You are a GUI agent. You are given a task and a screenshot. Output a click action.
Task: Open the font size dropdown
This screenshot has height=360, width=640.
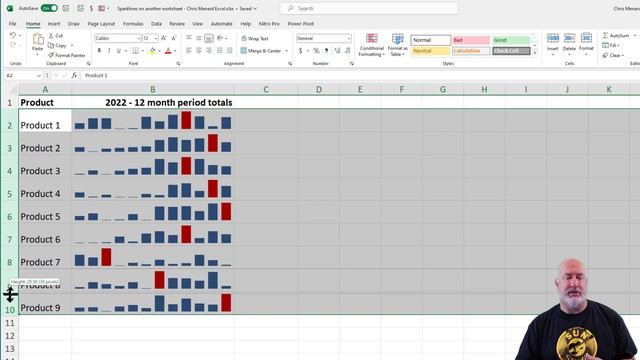point(156,38)
